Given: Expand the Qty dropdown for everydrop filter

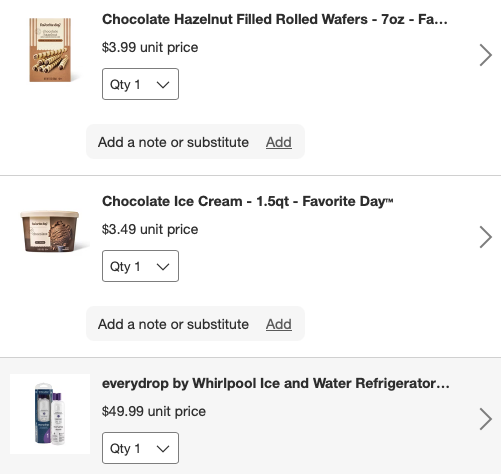Looking at the screenshot, I should [140, 448].
